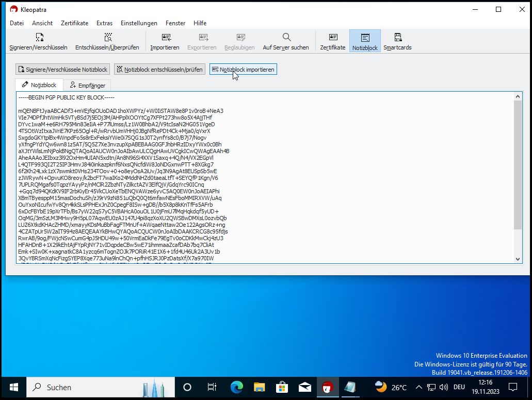Switch to the Empfänger tab

(87, 85)
